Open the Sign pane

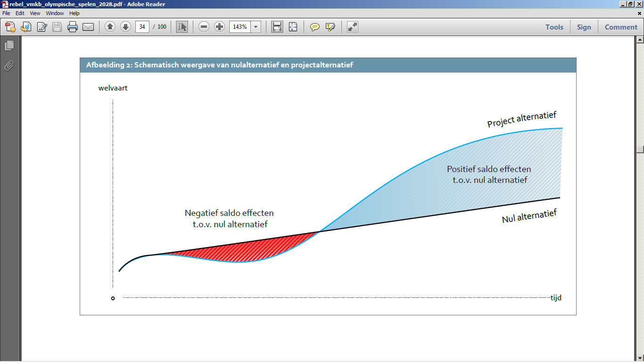(x=584, y=27)
